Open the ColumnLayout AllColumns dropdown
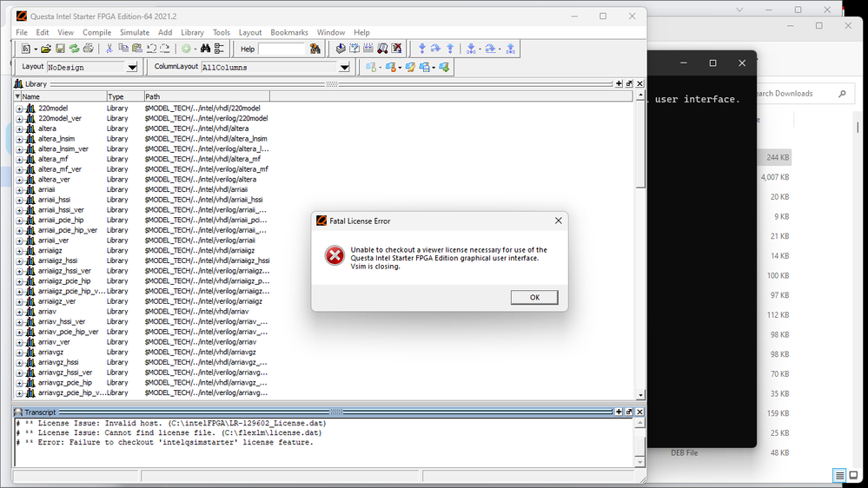The width and height of the screenshot is (868, 488). (344, 68)
